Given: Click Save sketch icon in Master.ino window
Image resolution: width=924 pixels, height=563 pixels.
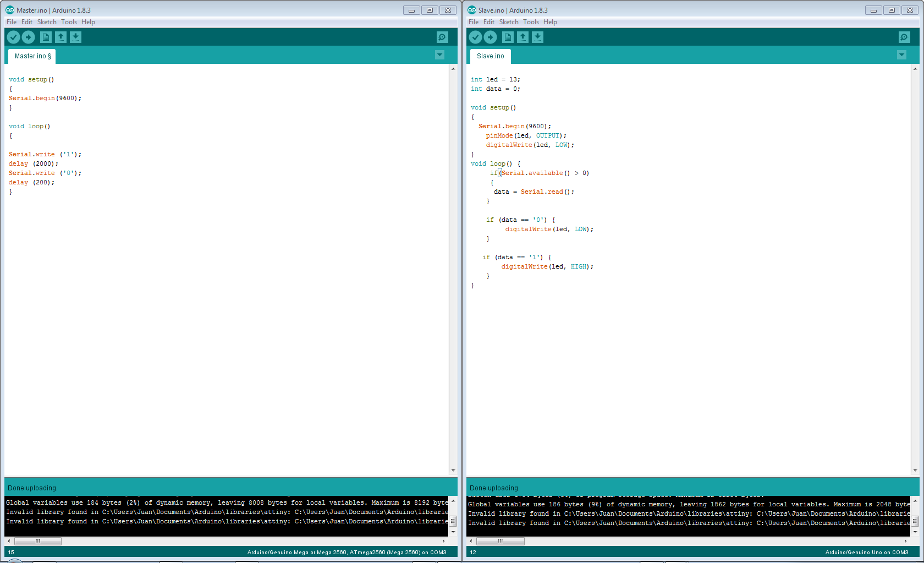Looking at the screenshot, I should click(76, 37).
